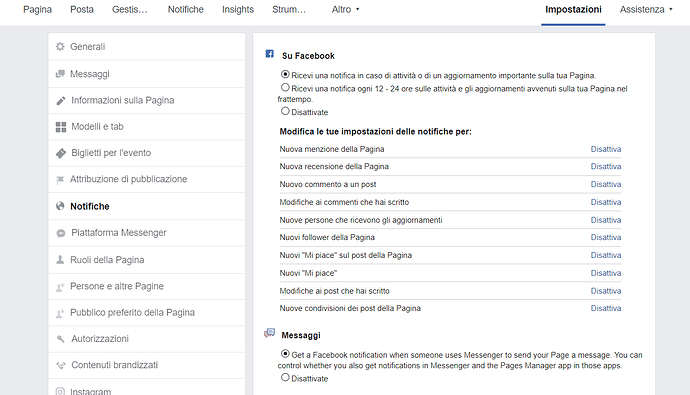Open Attribuzione di pubblicazione settings
The width and height of the screenshot is (690, 395).
147,179
